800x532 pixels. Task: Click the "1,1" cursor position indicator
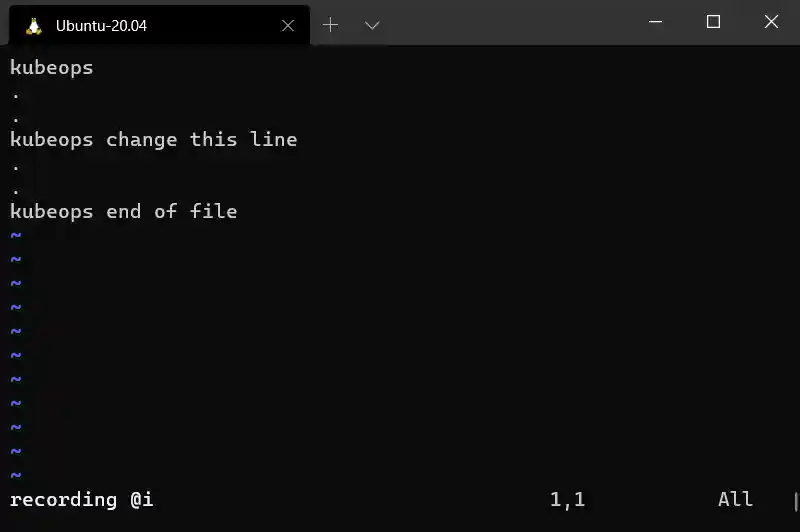567,500
